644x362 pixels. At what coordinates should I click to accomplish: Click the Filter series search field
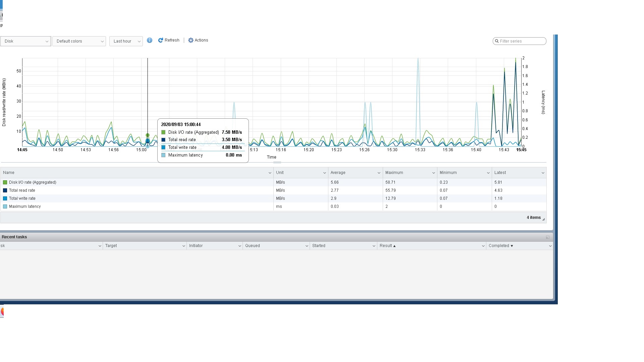point(519,41)
